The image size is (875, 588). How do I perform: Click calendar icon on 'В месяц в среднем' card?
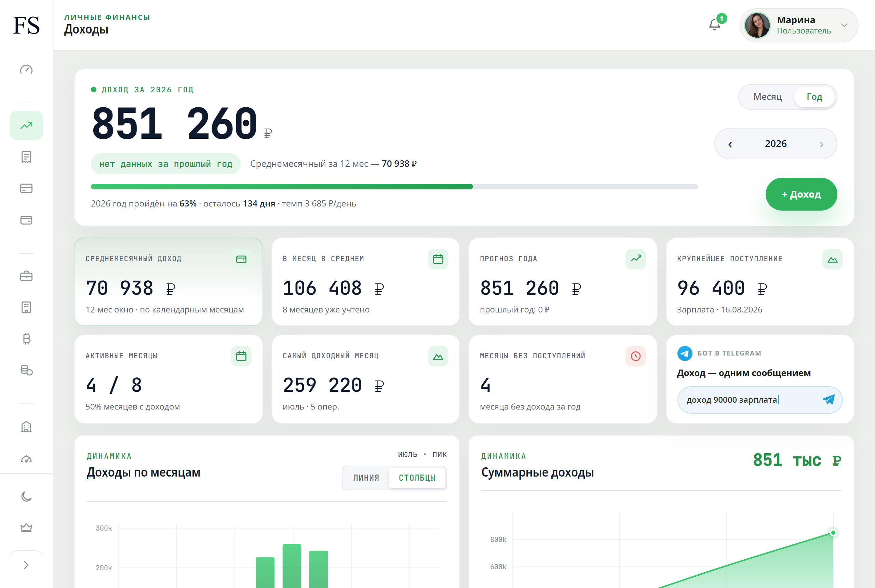[x=438, y=259]
